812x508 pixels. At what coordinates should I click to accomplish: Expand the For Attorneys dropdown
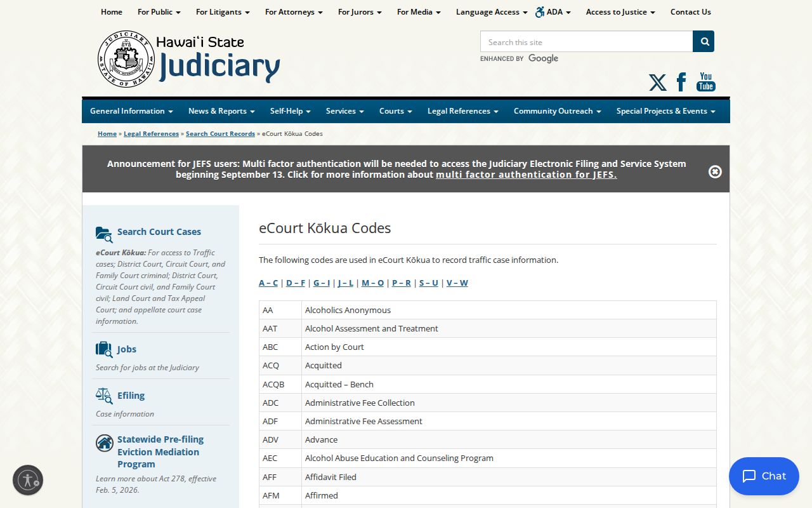pos(294,12)
